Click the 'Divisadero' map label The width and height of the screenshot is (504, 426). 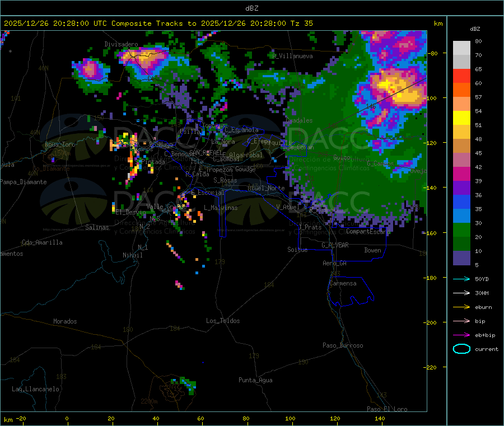pos(121,44)
